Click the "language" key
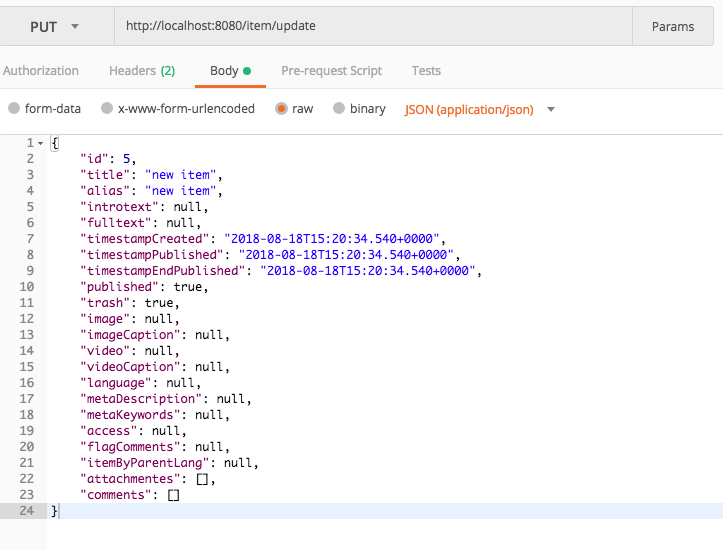 tap(116, 383)
